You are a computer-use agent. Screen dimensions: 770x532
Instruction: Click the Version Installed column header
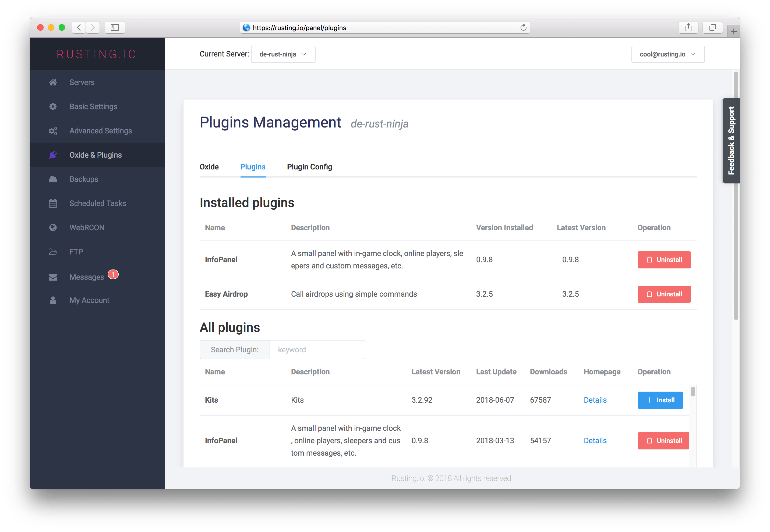click(504, 228)
